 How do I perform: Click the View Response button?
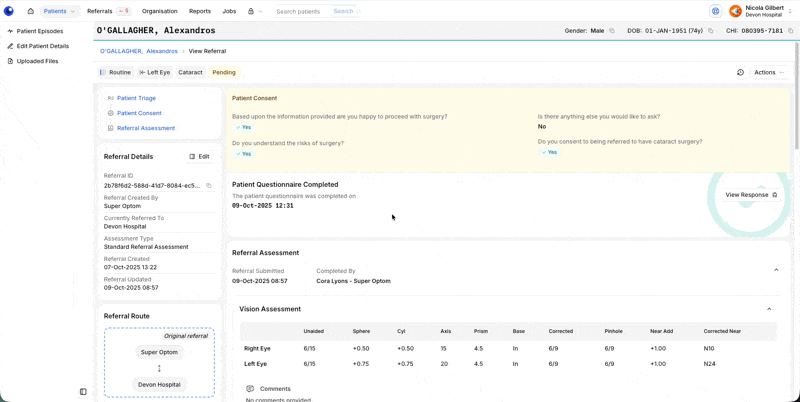click(751, 195)
